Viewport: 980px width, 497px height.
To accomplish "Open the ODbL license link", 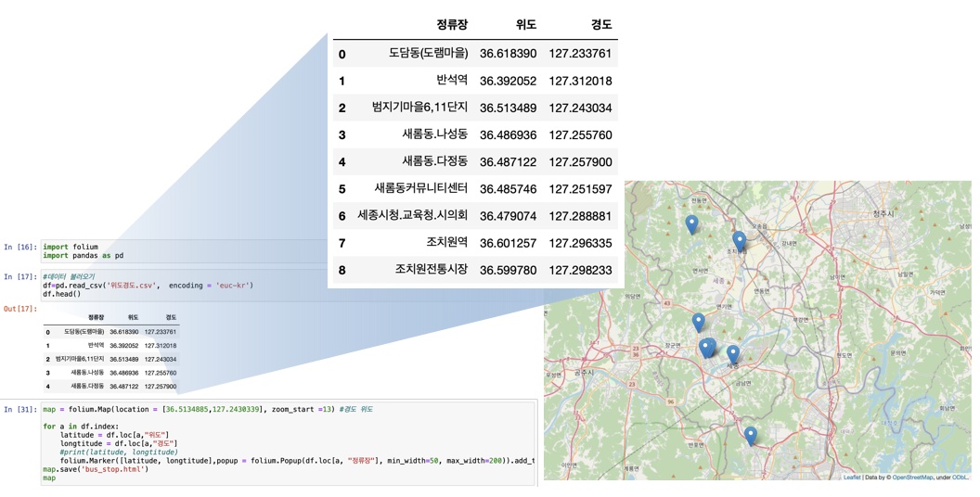I will click(x=960, y=477).
